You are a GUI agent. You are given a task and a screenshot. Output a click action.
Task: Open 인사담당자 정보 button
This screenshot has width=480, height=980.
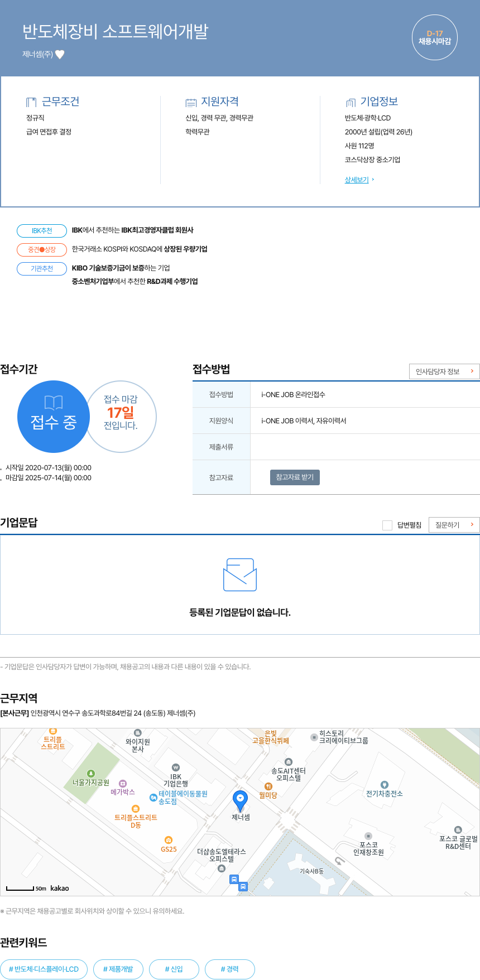(444, 371)
